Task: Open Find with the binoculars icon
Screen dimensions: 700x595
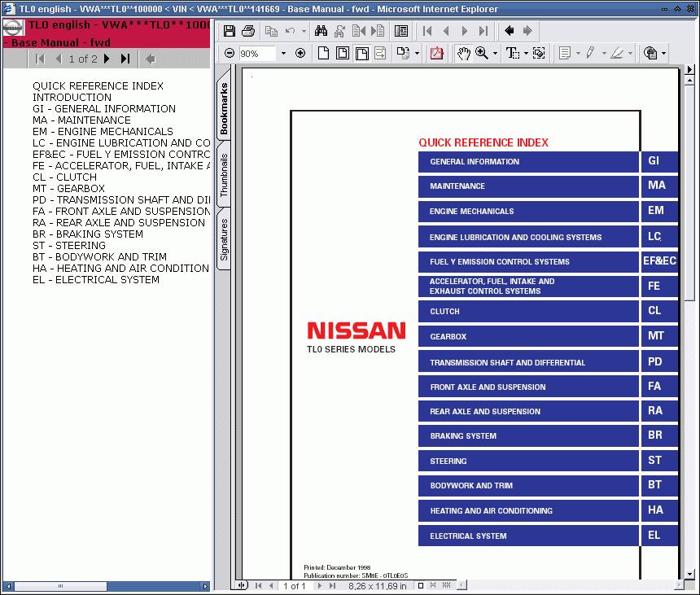Action: click(321, 31)
